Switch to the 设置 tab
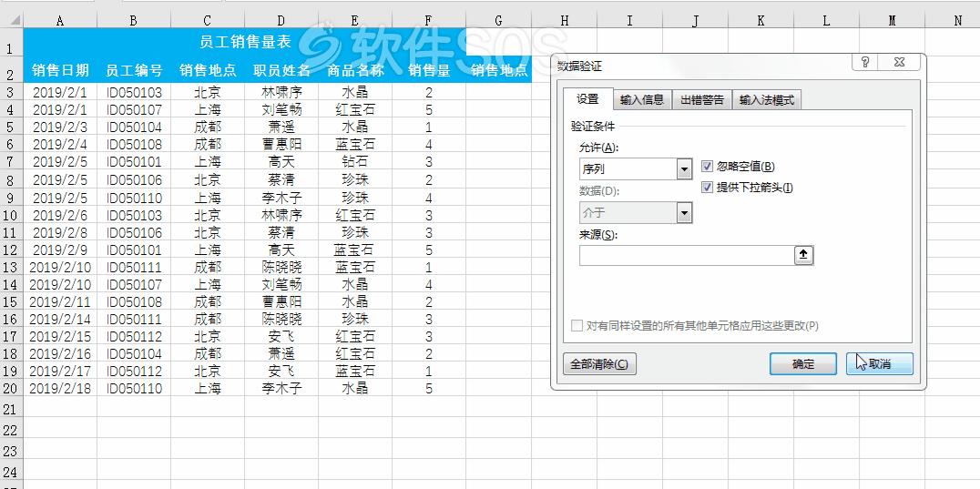 point(587,99)
